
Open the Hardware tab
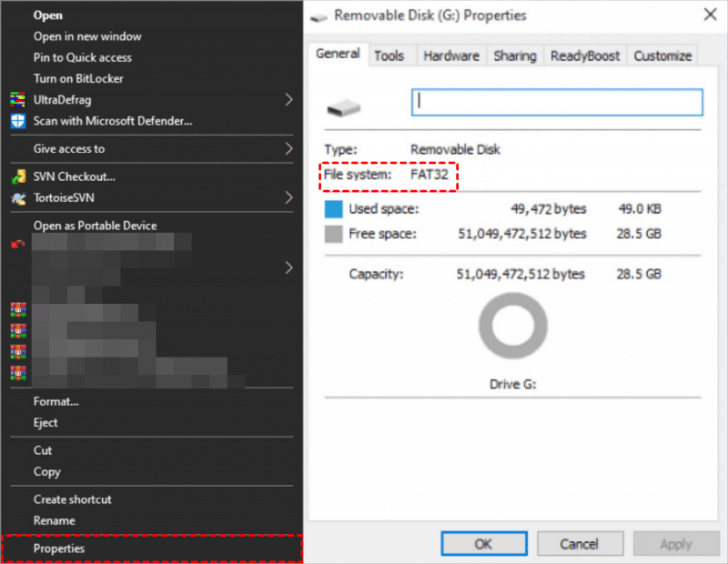click(451, 55)
